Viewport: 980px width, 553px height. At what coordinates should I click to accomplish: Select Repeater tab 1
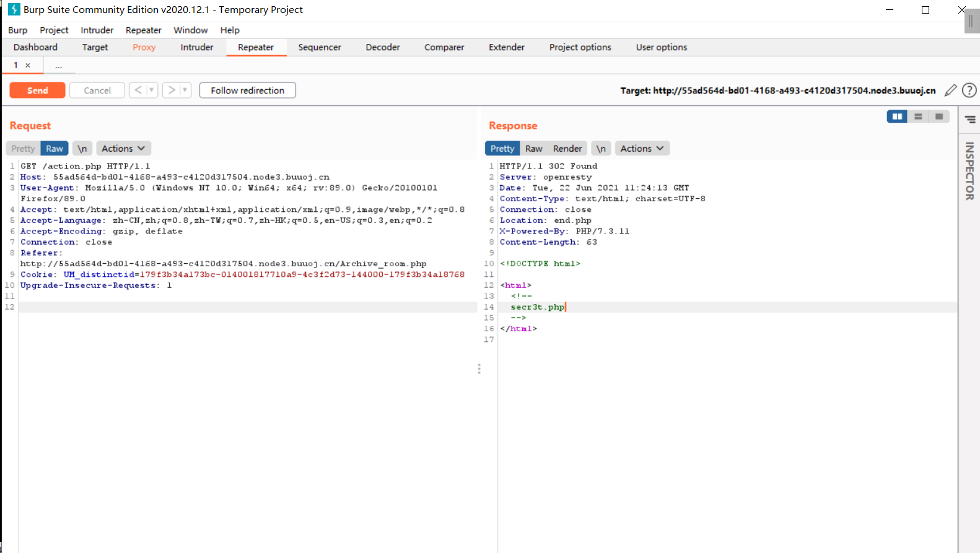tap(16, 65)
